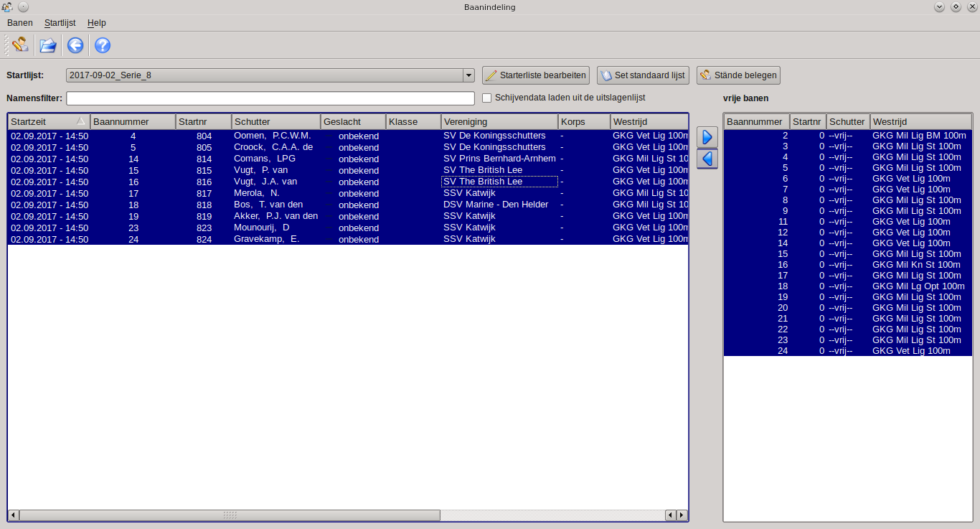This screenshot has height=529, width=980.
Task: Open the Startlijst menu
Action: pos(60,23)
